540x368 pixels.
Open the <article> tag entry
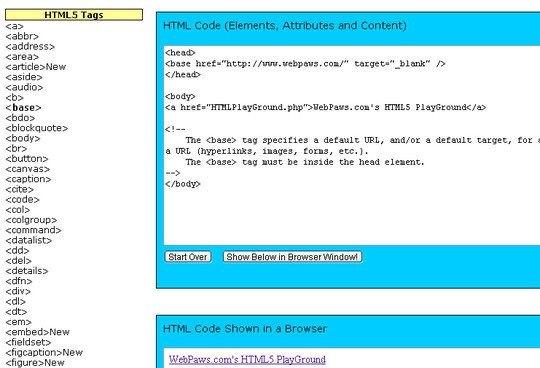35,67
